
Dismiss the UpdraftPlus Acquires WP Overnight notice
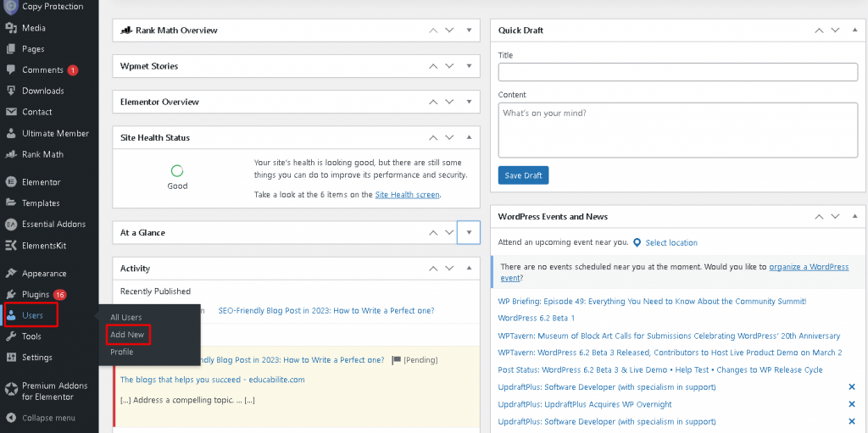(852, 404)
